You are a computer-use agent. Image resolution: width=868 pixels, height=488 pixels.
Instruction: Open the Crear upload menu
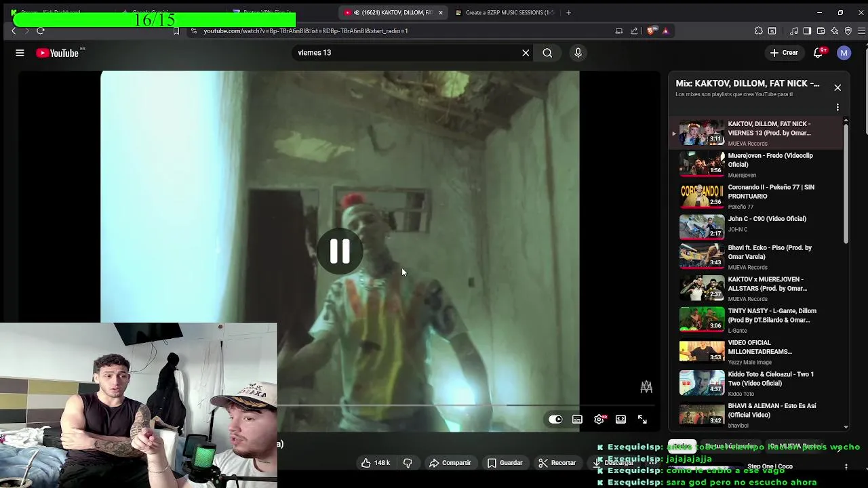[x=784, y=53]
